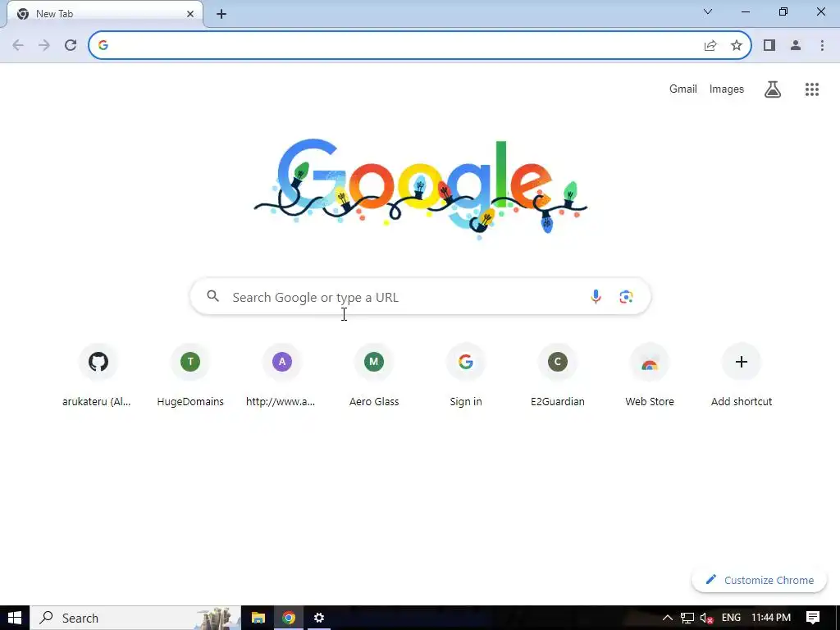This screenshot has width=840, height=630.
Task: Select the New Tab tab
Action: tap(104, 14)
